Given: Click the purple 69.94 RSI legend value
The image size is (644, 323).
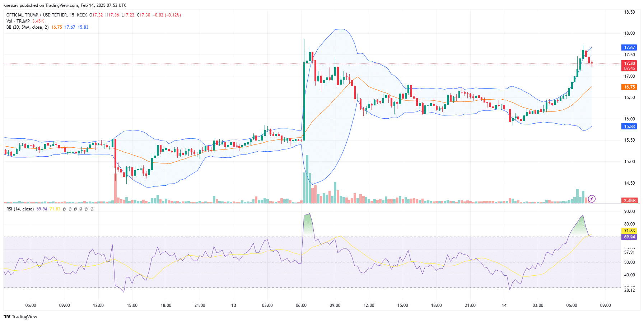Looking at the screenshot, I should point(42,209).
